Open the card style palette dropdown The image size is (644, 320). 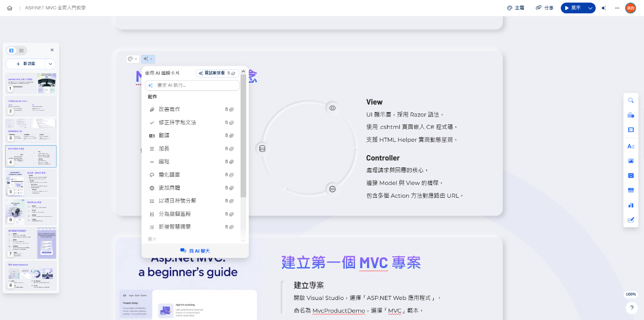tap(132, 59)
